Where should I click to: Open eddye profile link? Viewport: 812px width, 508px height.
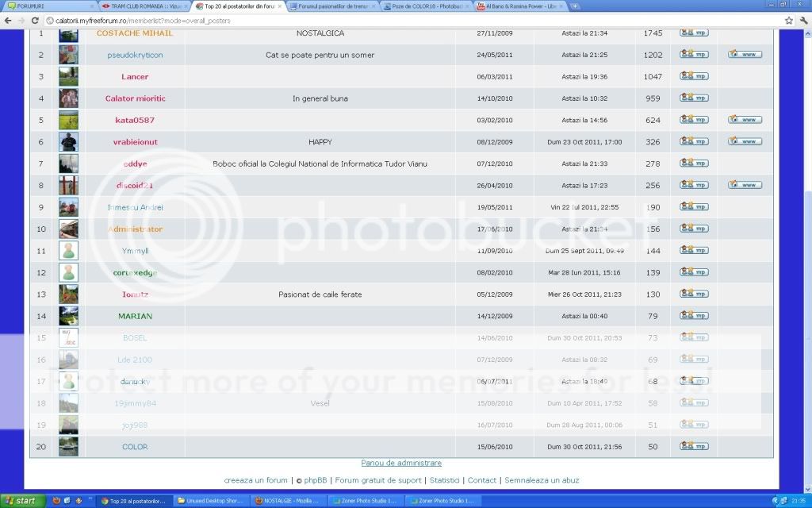pyautogui.click(x=135, y=164)
